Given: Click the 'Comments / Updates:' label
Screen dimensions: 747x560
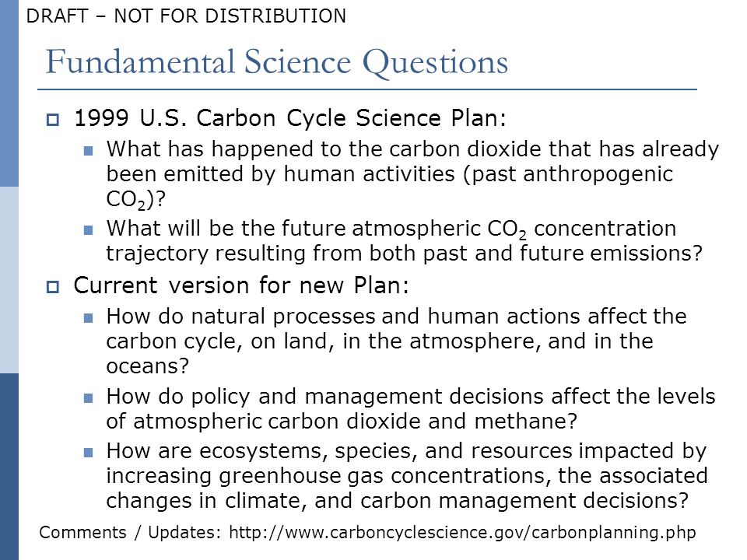Looking at the screenshot, I should [130, 532].
